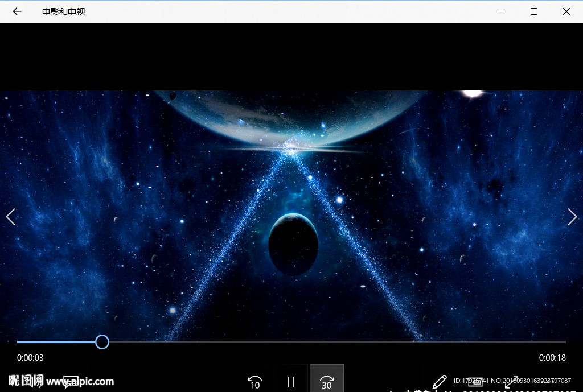Go to next video with right chevron
Viewport: 583px width, 392px height.
(x=572, y=217)
